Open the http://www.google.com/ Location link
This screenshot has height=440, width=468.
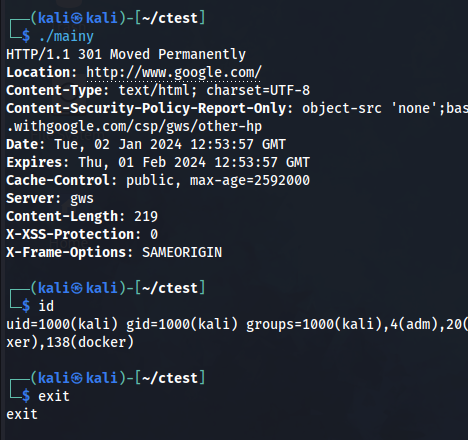174,73
